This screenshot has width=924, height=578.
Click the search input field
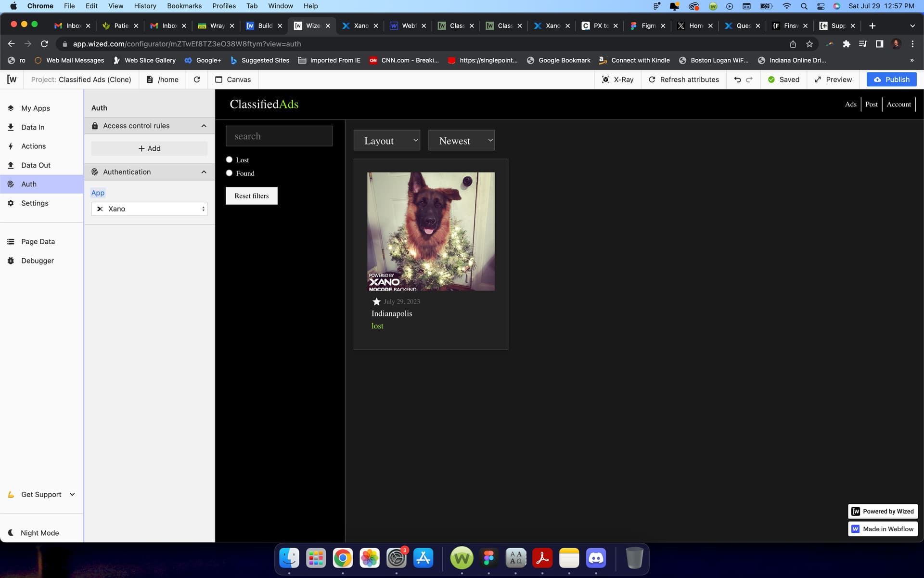tap(279, 136)
